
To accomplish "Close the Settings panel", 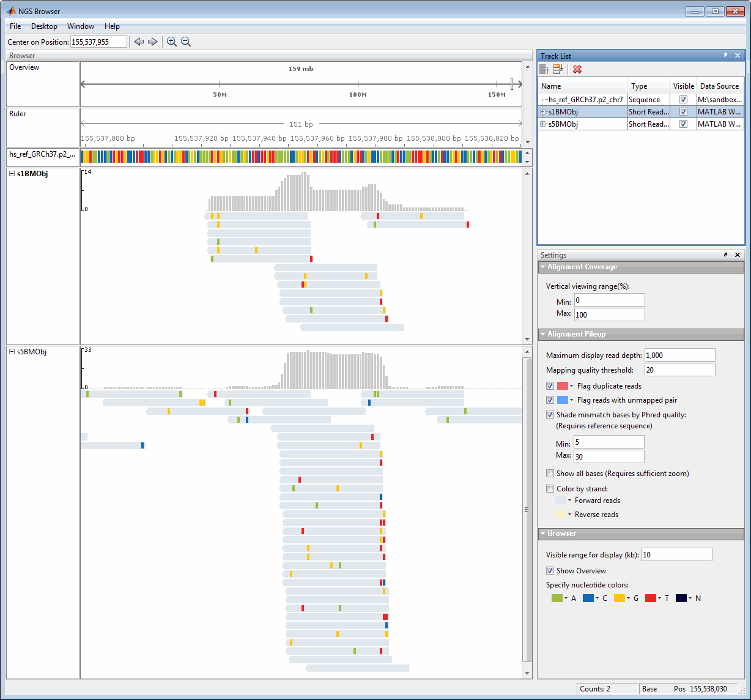I will pyautogui.click(x=737, y=255).
